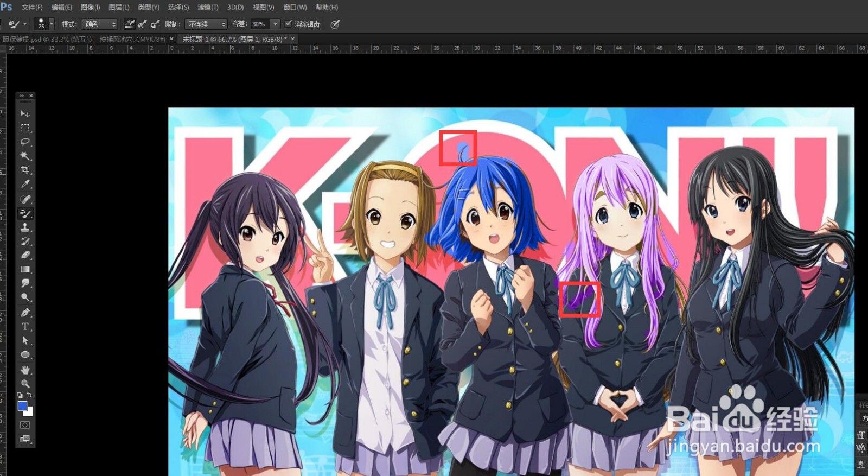Select the Color Replacement brush tool in toolbox

(x=25, y=213)
